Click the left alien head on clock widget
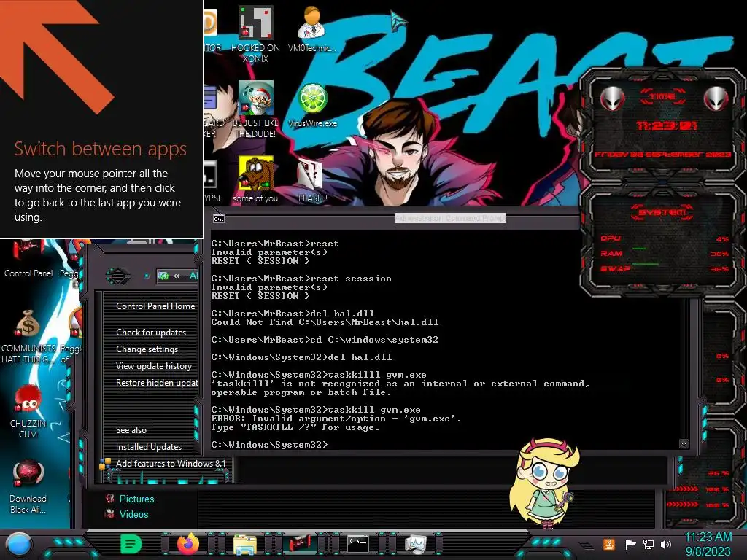The image size is (747, 560). [x=612, y=98]
